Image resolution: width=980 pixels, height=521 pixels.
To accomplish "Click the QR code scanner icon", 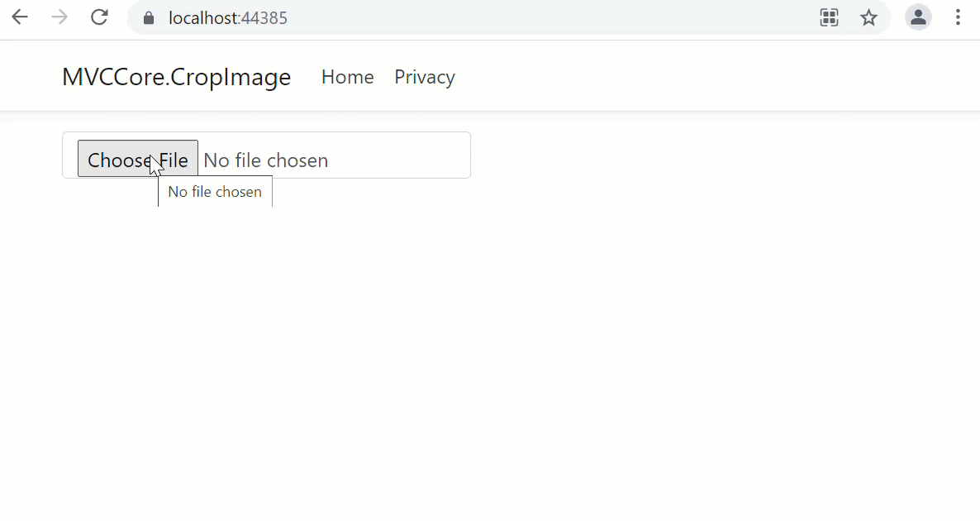I will tap(829, 17).
